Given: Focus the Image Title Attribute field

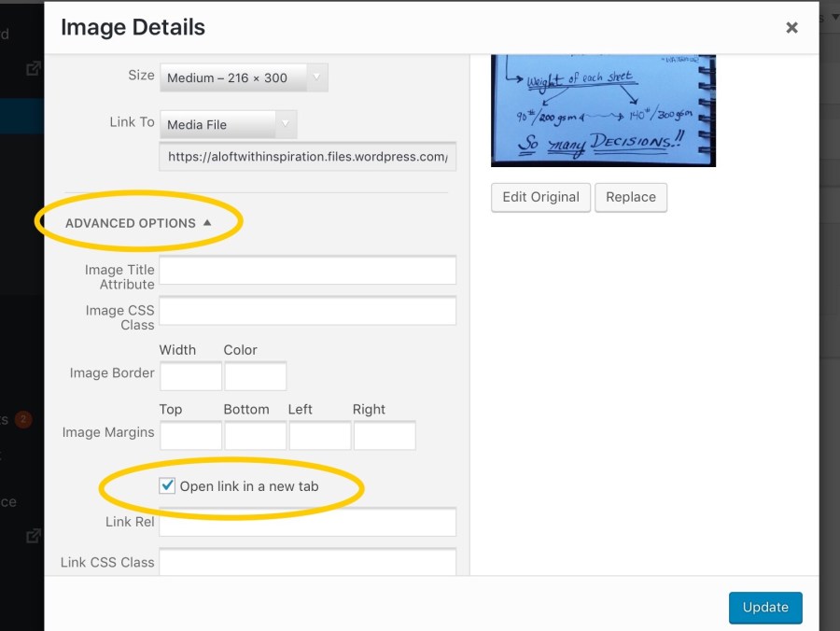Looking at the screenshot, I should 307,270.
